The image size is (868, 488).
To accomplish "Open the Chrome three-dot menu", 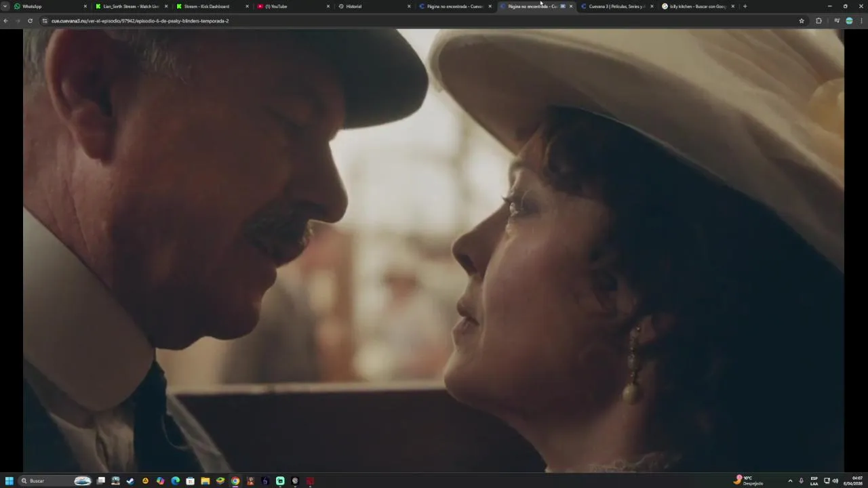I will coord(861,21).
